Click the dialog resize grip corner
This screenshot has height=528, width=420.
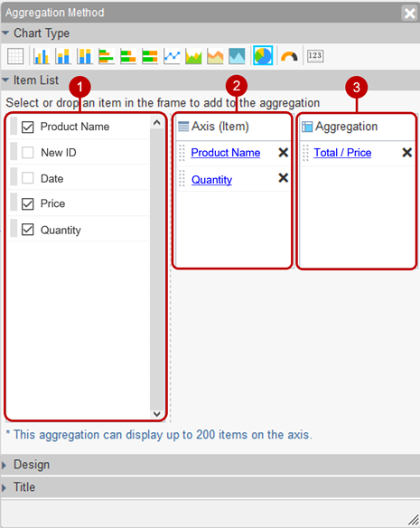pos(414,520)
